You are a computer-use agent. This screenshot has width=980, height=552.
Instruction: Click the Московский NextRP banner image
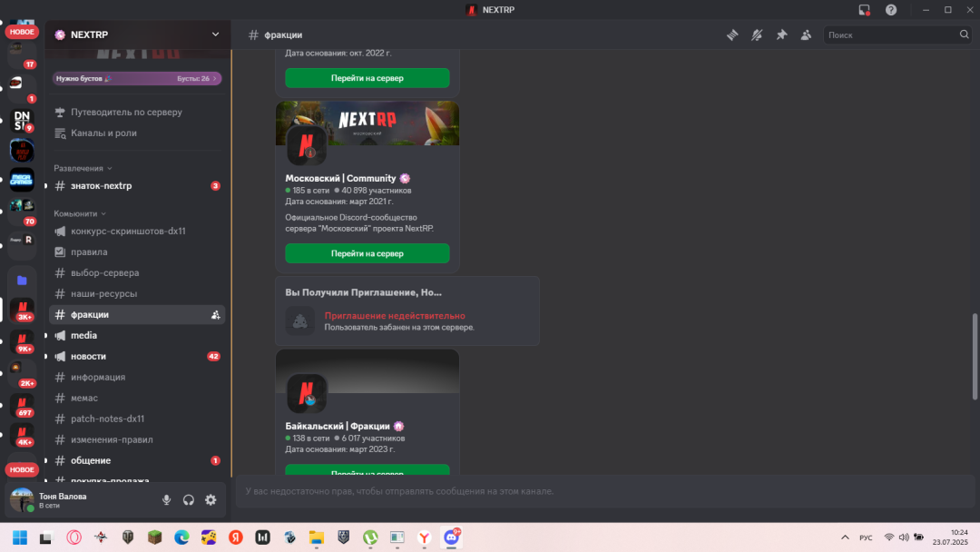367,123
